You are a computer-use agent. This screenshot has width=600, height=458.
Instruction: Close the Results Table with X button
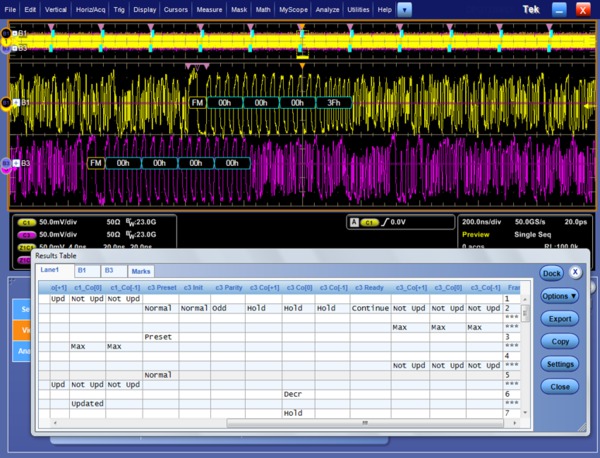576,272
